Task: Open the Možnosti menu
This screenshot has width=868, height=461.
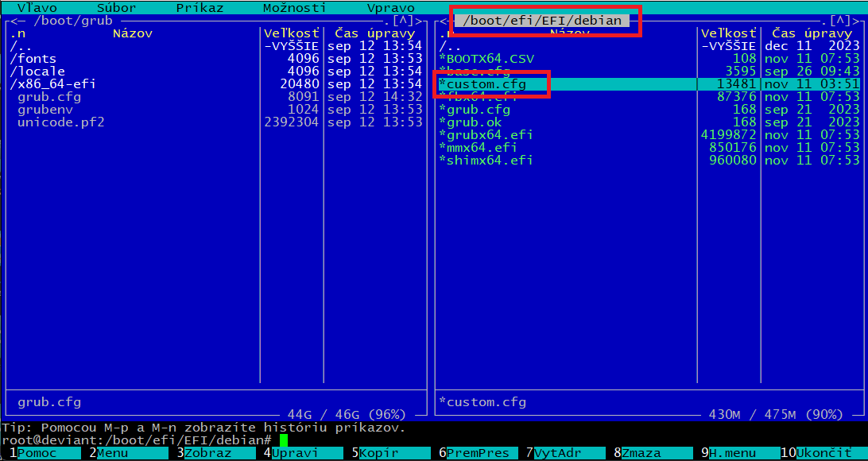Action: (294, 8)
